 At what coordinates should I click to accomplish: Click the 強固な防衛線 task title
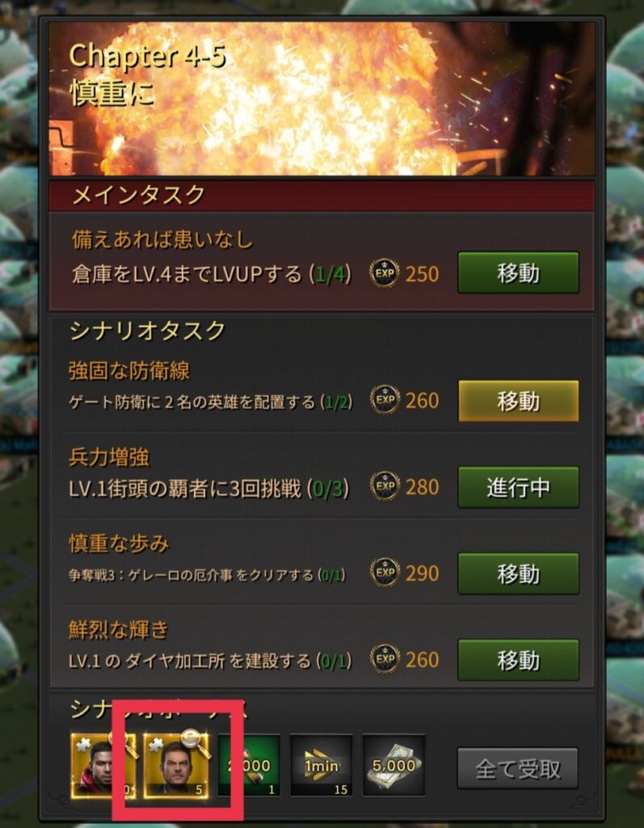(x=129, y=370)
